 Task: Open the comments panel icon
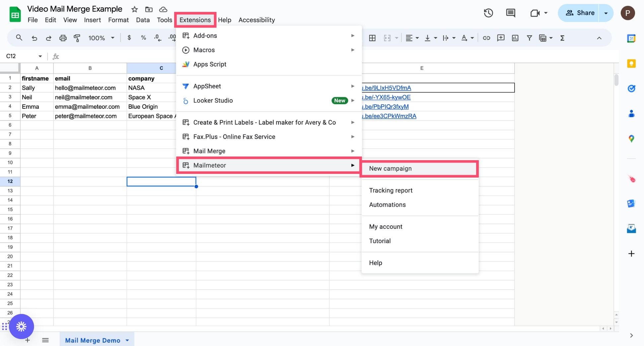click(510, 13)
